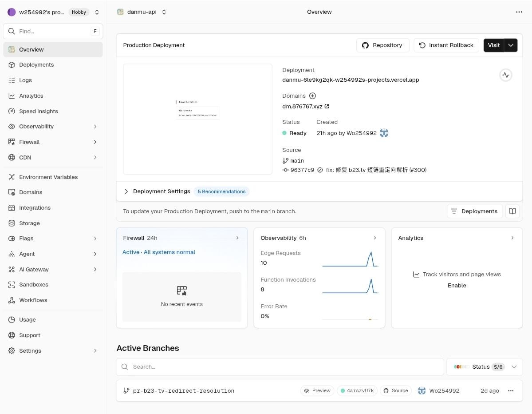This screenshot has height=414, width=532.
Task: Focus the Find search field
Action: point(53,31)
